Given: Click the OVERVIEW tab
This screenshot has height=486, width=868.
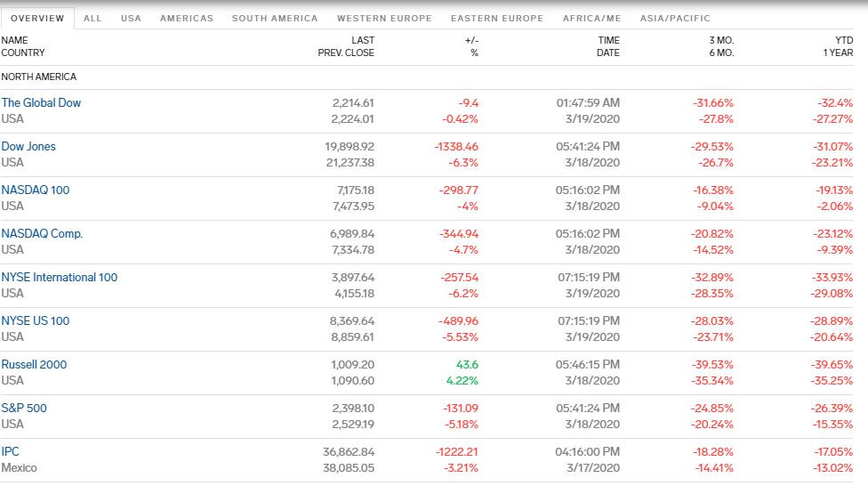Looking at the screenshot, I should (37, 19).
